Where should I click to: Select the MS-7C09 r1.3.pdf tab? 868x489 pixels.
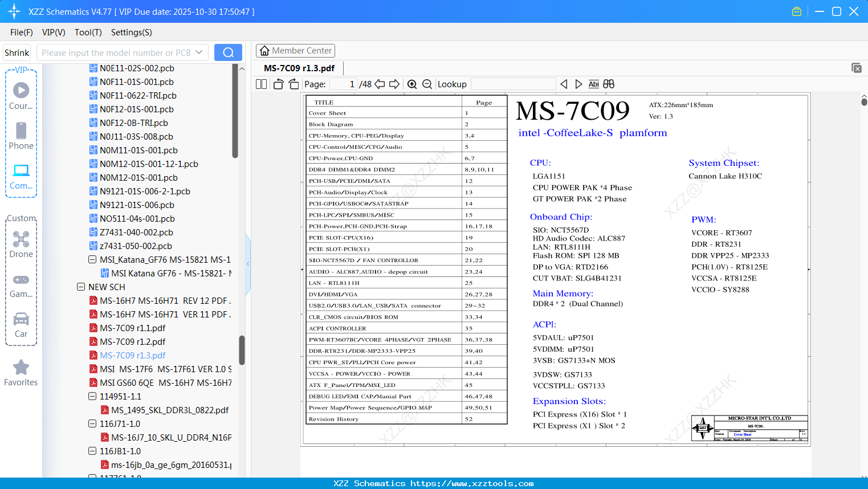[299, 68]
